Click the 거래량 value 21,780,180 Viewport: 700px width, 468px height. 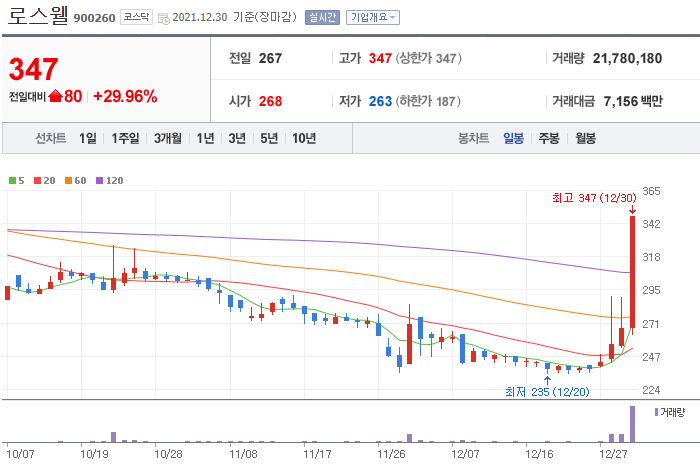click(x=627, y=58)
